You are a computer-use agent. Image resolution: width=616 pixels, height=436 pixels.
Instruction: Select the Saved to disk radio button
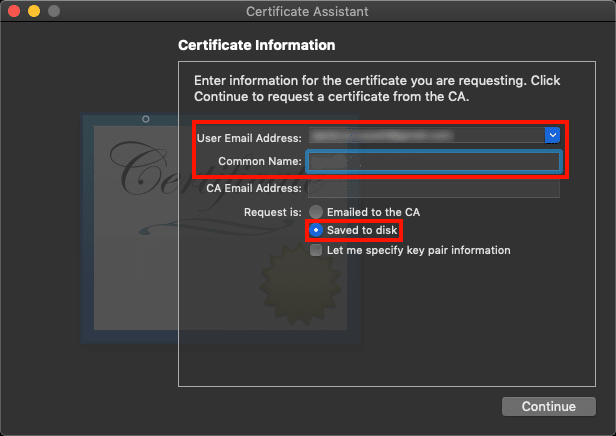click(316, 230)
